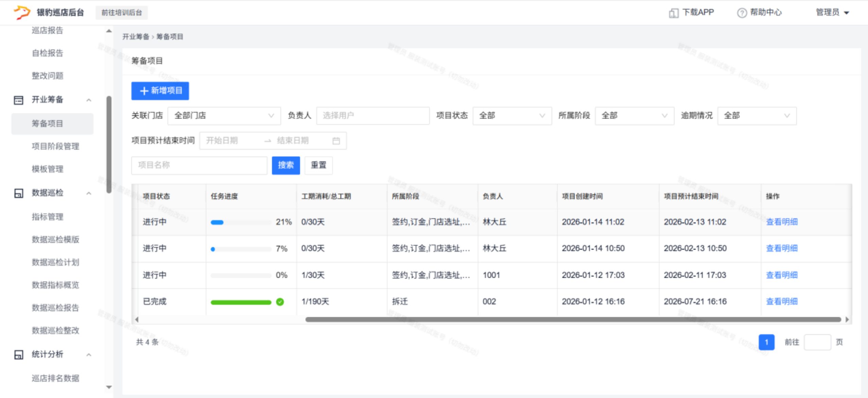Open the 项目状态 dropdown
Image resolution: width=868 pixels, height=398 pixels.
click(x=512, y=116)
